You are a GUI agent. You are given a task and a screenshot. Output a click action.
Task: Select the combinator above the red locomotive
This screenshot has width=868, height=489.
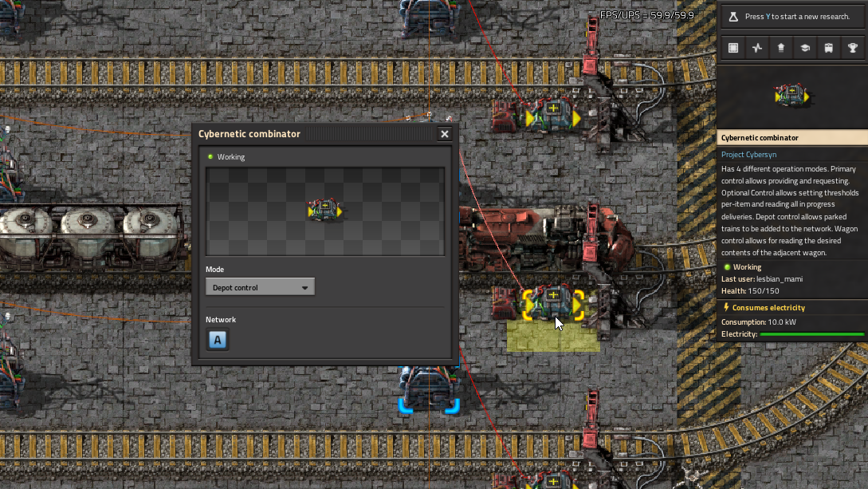point(552,115)
